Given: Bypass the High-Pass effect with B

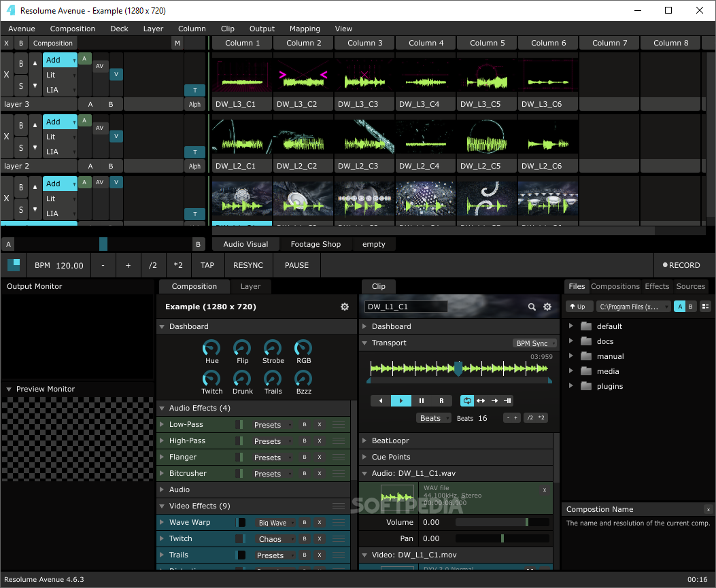Looking at the screenshot, I should pos(305,441).
